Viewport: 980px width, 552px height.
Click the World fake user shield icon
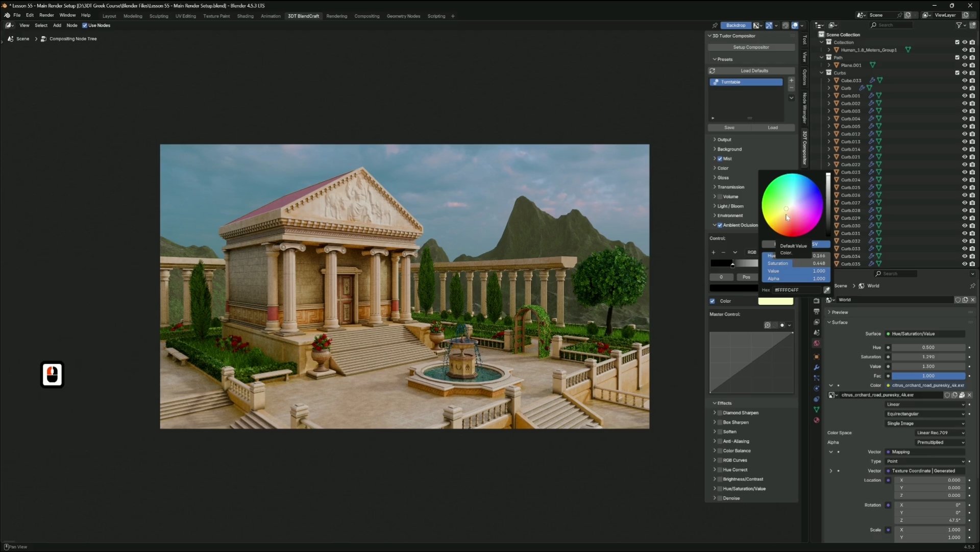958,300
